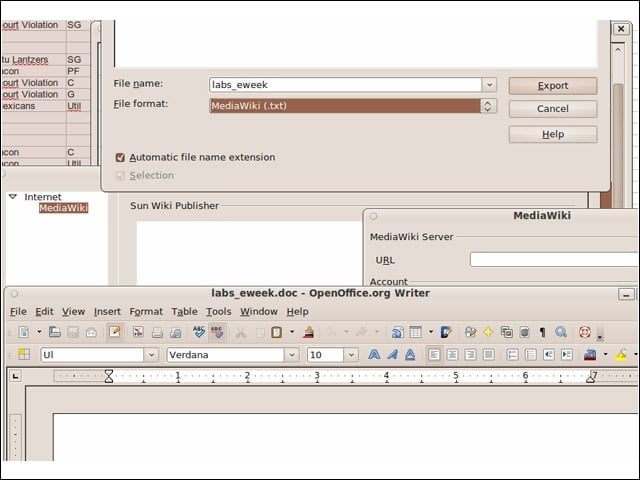Open the Insert menu in Writer
640x480 pixels.
107,312
